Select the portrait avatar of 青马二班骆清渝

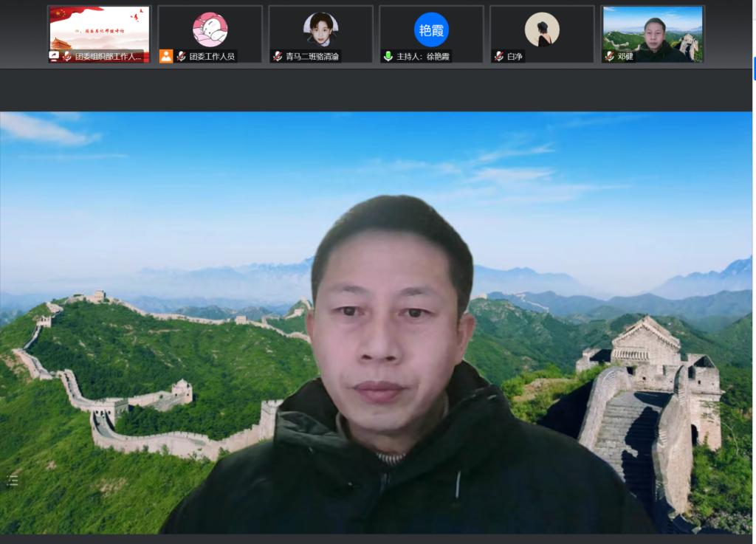pos(320,30)
